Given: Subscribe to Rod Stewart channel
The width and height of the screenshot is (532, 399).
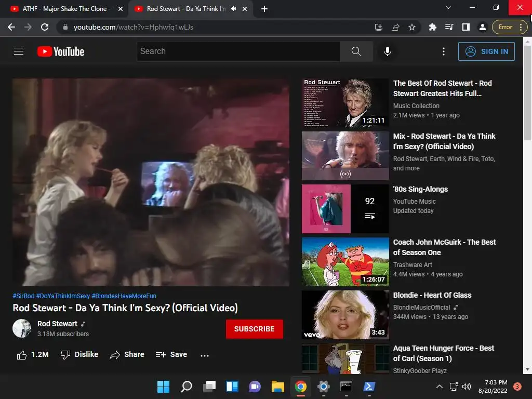Looking at the screenshot, I should click(255, 329).
